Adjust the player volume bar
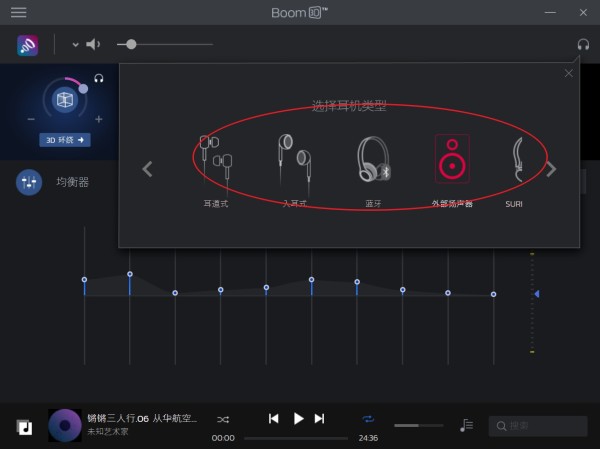Image resolution: width=600 pixels, height=449 pixels. [419, 425]
